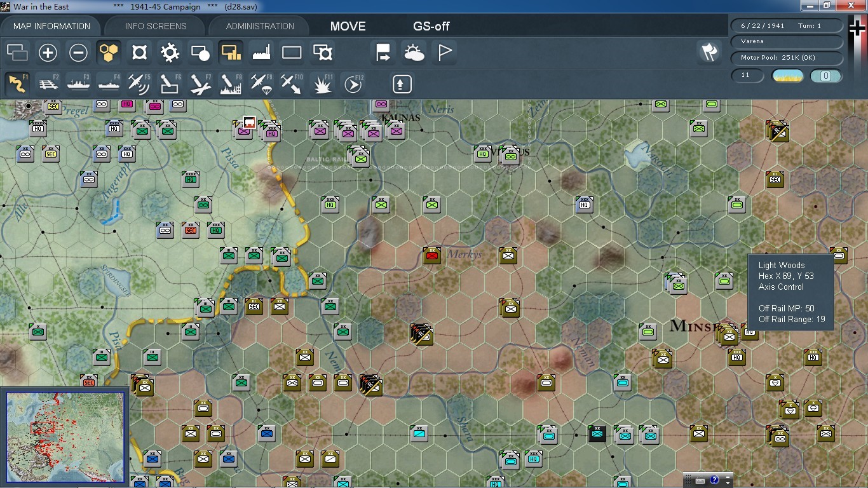Click the Light Woods tooltip text
The image size is (868, 488).
tap(782, 265)
